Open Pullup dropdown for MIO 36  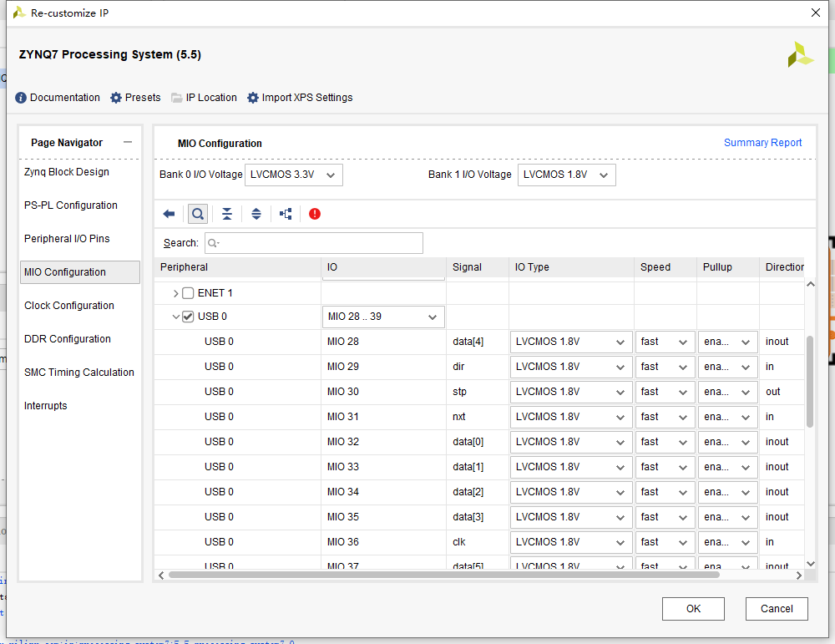tap(728, 542)
